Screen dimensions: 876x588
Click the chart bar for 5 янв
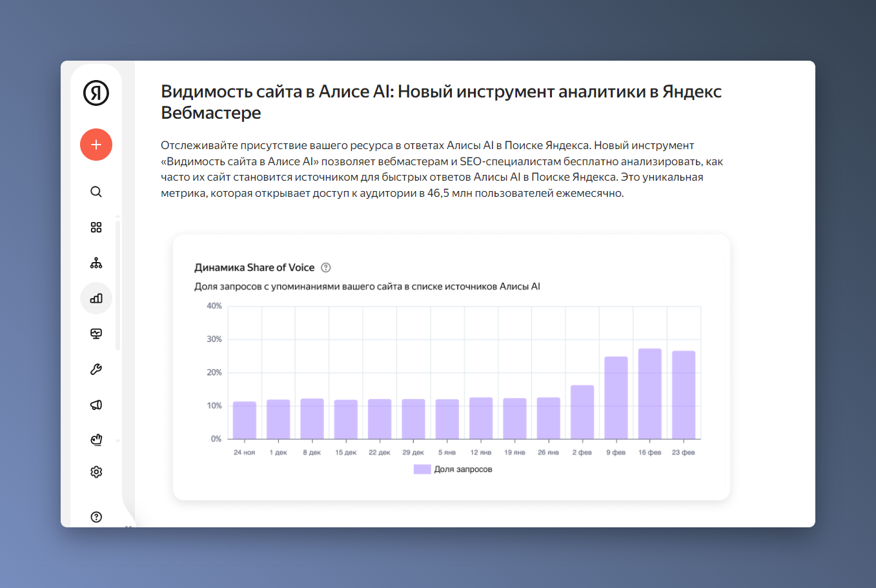pyautogui.click(x=447, y=419)
